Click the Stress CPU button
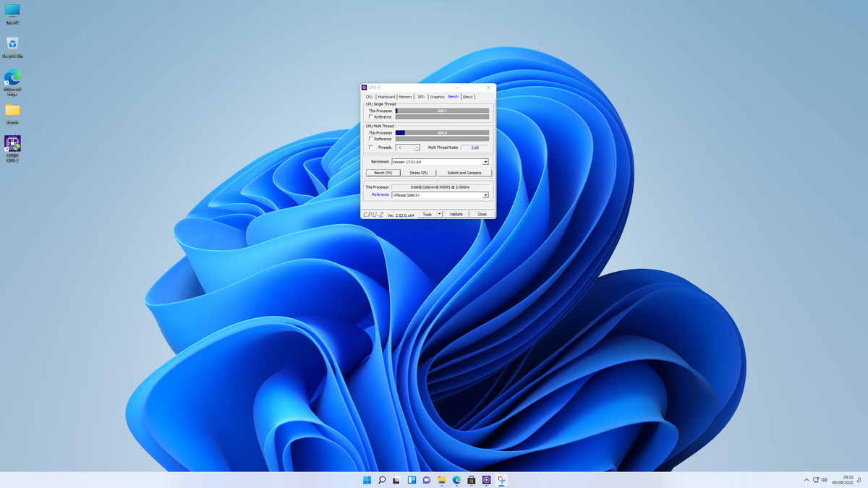Screen dimensions: 868x488 pyautogui.click(x=419, y=173)
